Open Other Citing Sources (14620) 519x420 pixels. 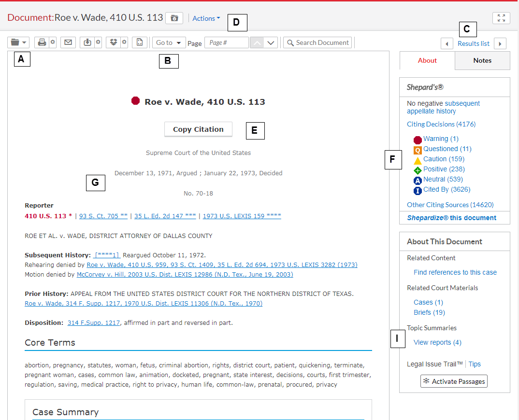coord(450,205)
